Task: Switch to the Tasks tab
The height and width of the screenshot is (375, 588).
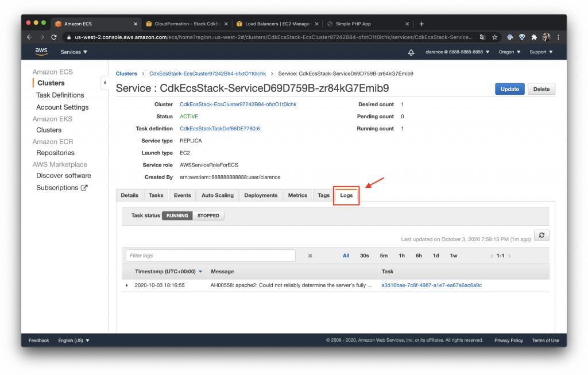Action: 156,195
